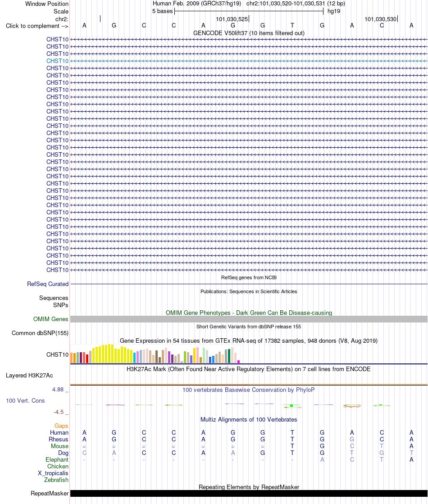Click the RepeatMasker track label

[50, 494]
